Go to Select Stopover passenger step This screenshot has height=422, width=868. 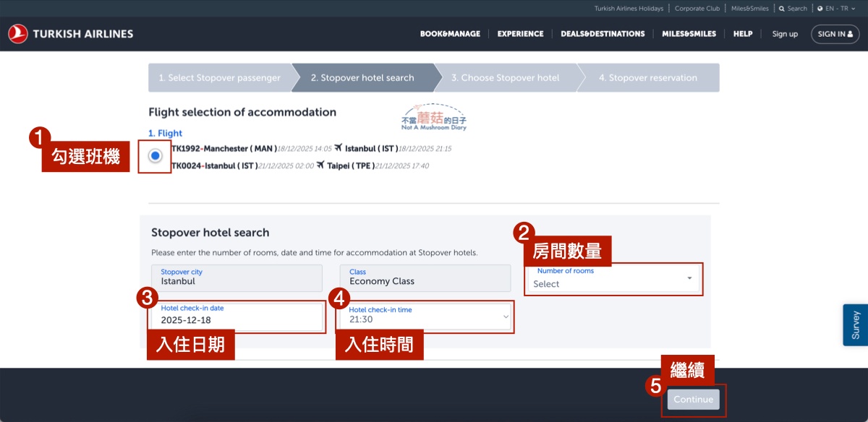(x=219, y=78)
